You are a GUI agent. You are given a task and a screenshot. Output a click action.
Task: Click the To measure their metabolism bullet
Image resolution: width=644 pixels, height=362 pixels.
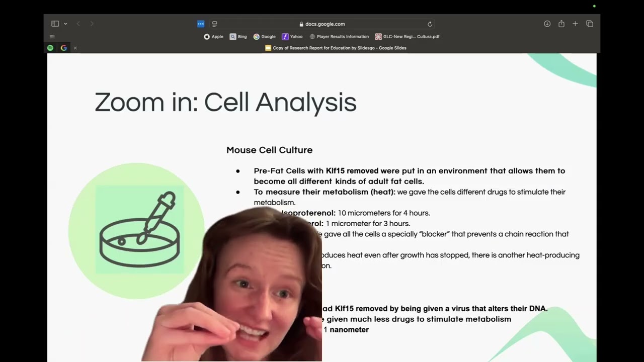pyautogui.click(x=409, y=197)
